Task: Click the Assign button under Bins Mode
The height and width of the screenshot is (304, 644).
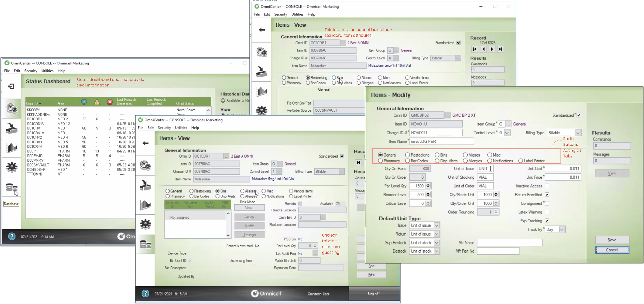Action: click(x=249, y=217)
